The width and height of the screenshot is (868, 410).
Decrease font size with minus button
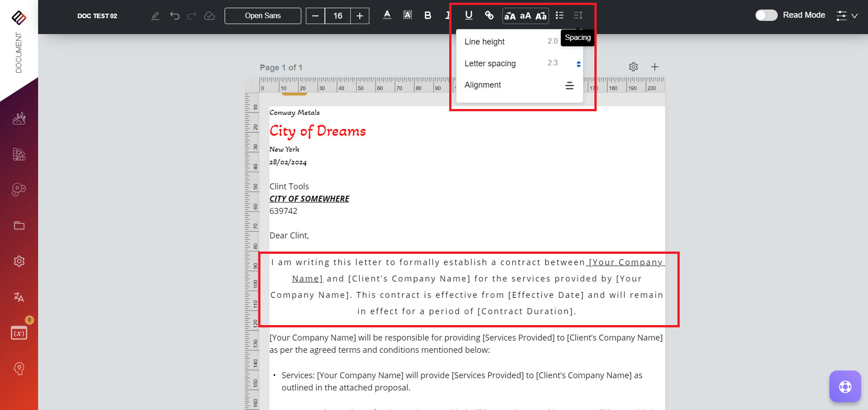pos(315,16)
